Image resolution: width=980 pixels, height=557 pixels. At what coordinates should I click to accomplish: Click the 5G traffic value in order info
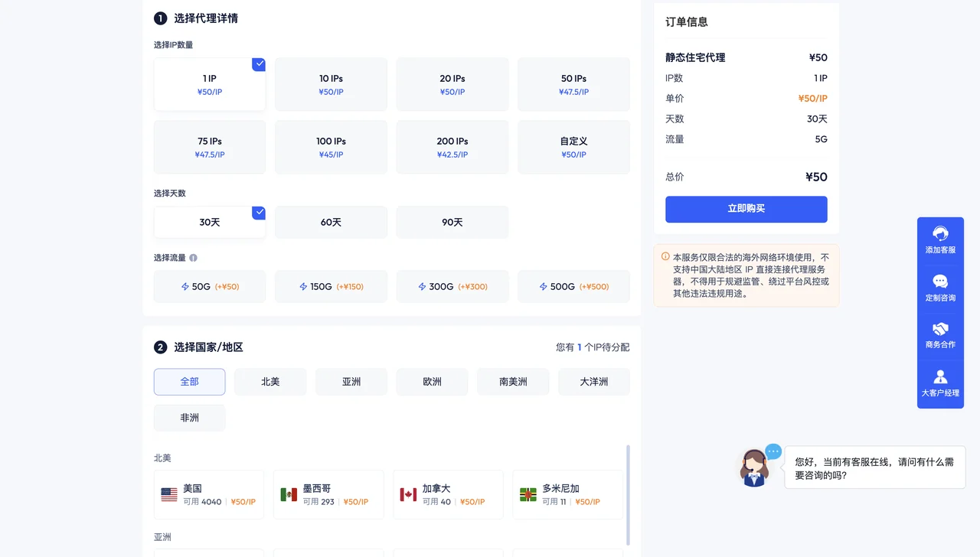[x=821, y=140]
